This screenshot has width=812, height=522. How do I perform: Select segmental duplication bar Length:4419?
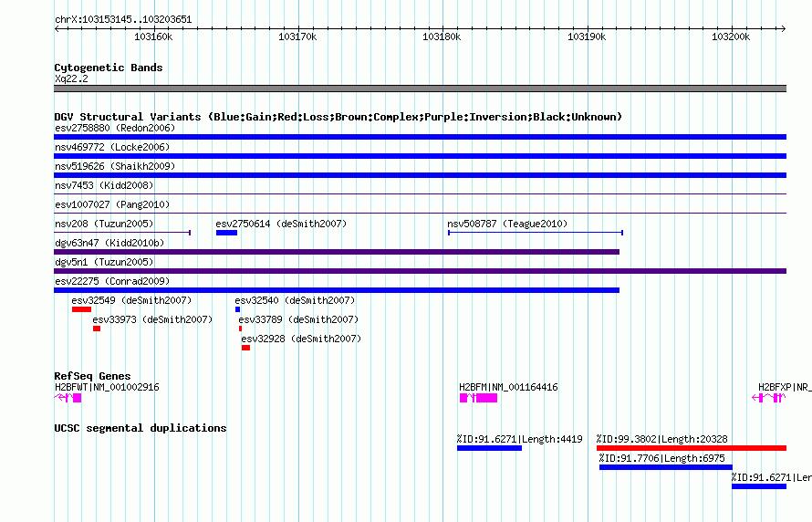coord(489,448)
